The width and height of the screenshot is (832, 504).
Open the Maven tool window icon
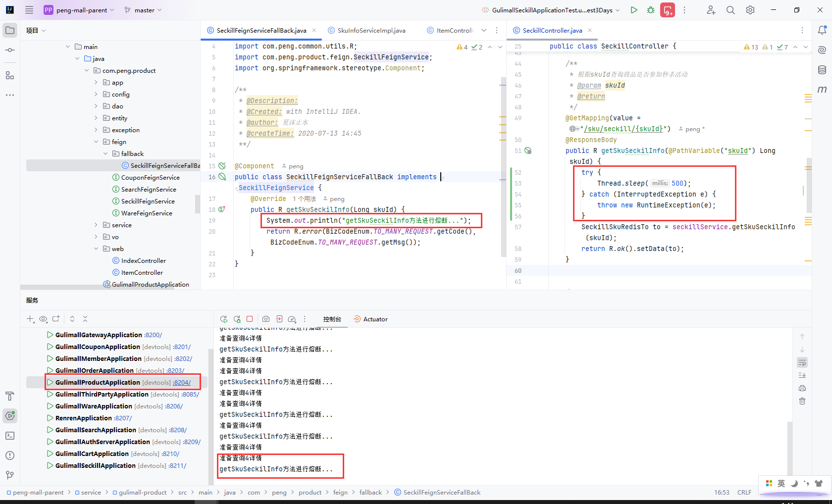point(822,90)
